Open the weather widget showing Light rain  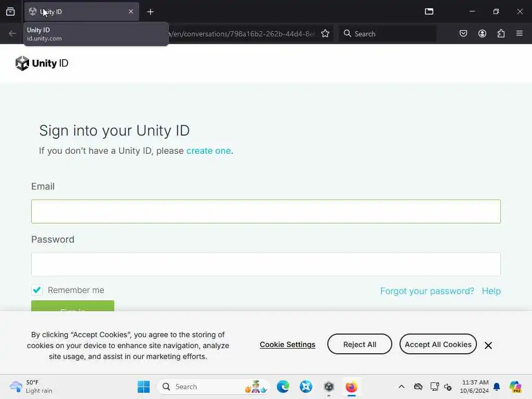pos(31,387)
